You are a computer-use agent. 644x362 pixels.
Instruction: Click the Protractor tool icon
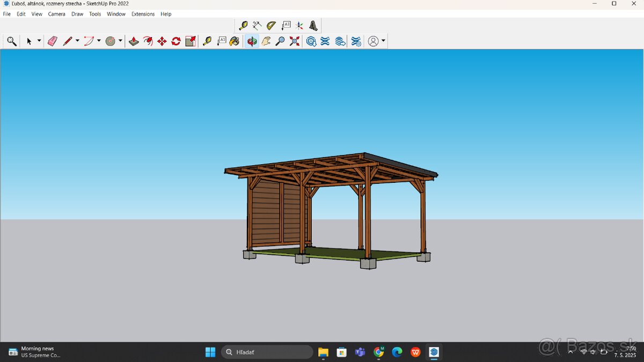pos(272,25)
